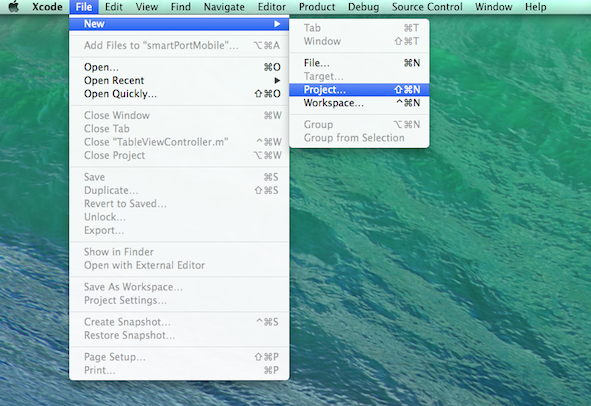Open the Help menu

coord(536,7)
